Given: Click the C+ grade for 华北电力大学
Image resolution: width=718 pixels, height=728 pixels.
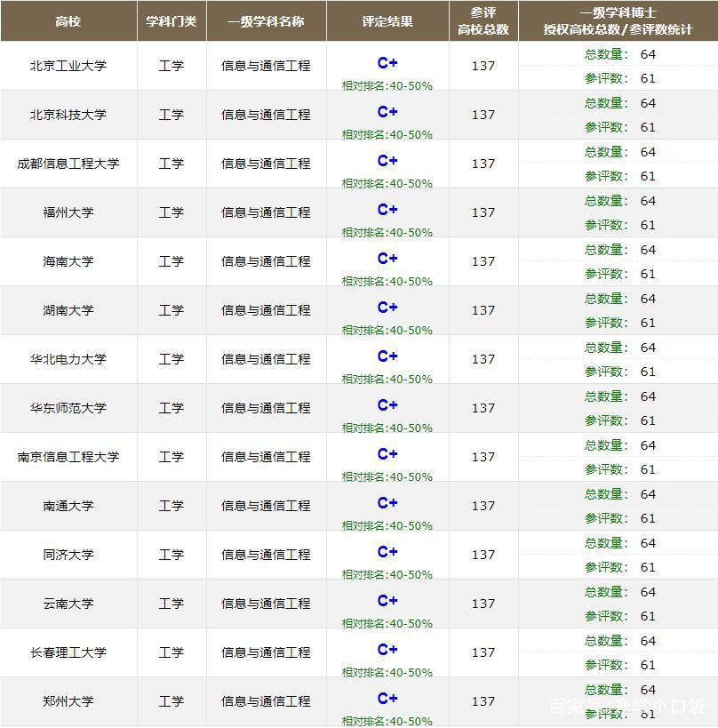Looking at the screenshot, I should 387,356.
